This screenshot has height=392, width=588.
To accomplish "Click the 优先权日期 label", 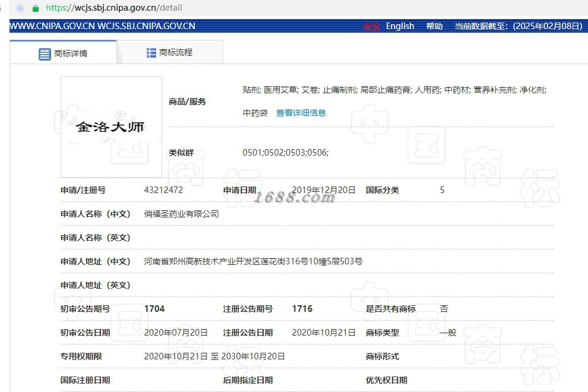I will (387, 380).
